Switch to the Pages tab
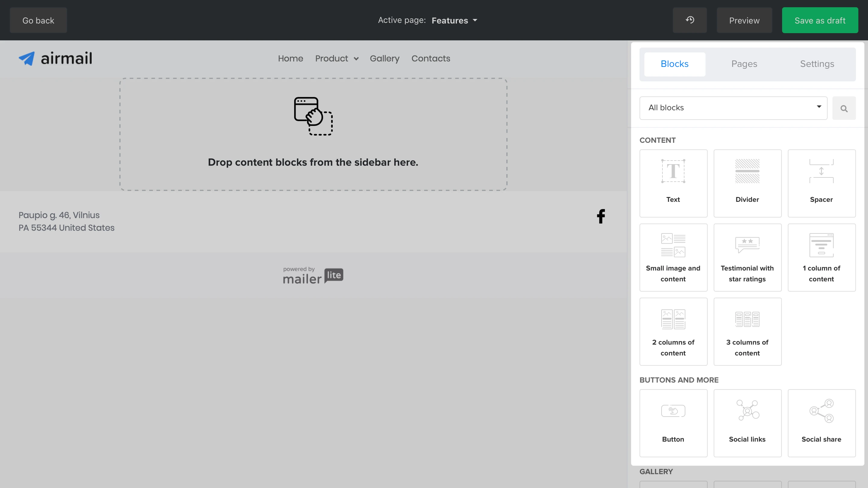The image size is (868, 488). pyautogui.click(x=744, y=64)
